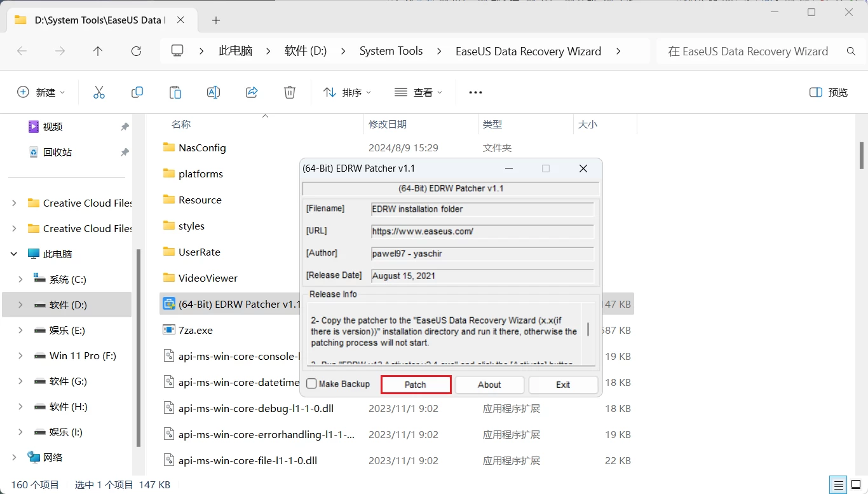Expand the 娱乐 (E:) drive node
868x494 pixels.
pyautogui.click(x=20, y=331)
